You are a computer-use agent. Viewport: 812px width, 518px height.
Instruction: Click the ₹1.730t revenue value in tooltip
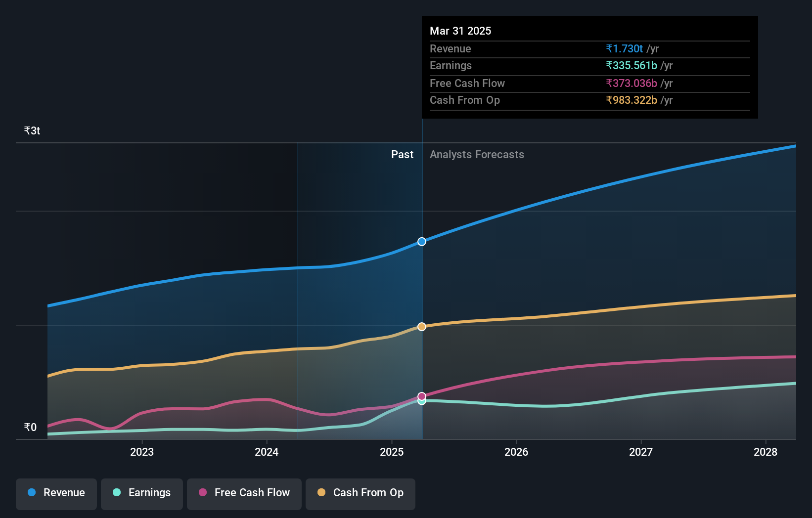(x=625, y=48)
